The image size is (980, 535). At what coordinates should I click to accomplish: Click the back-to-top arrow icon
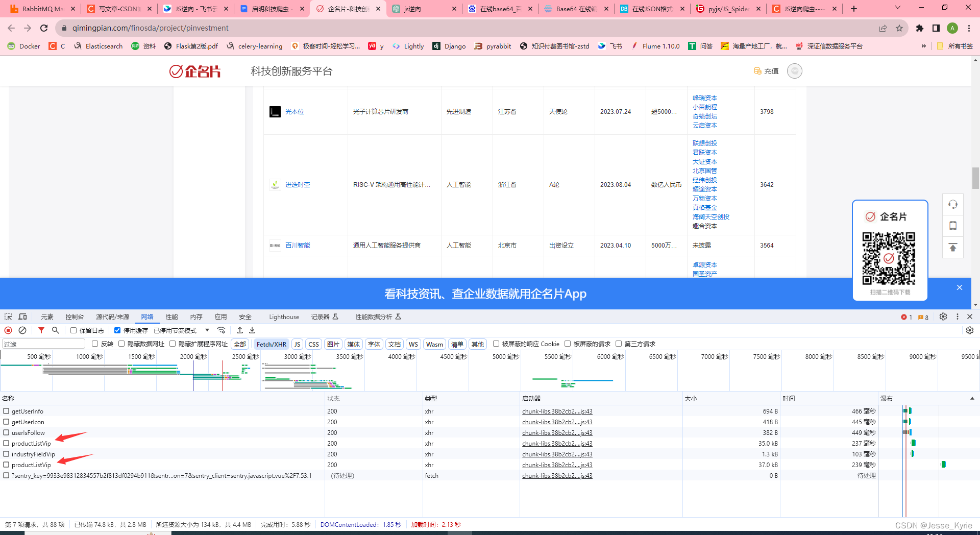952,248
